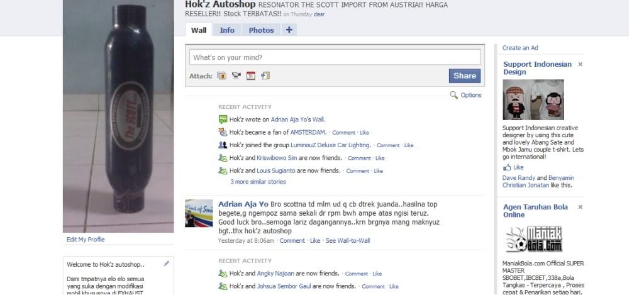Open the wall Options filter
Viewport: 644px width, 295px height.
click(x=470, y=95)
